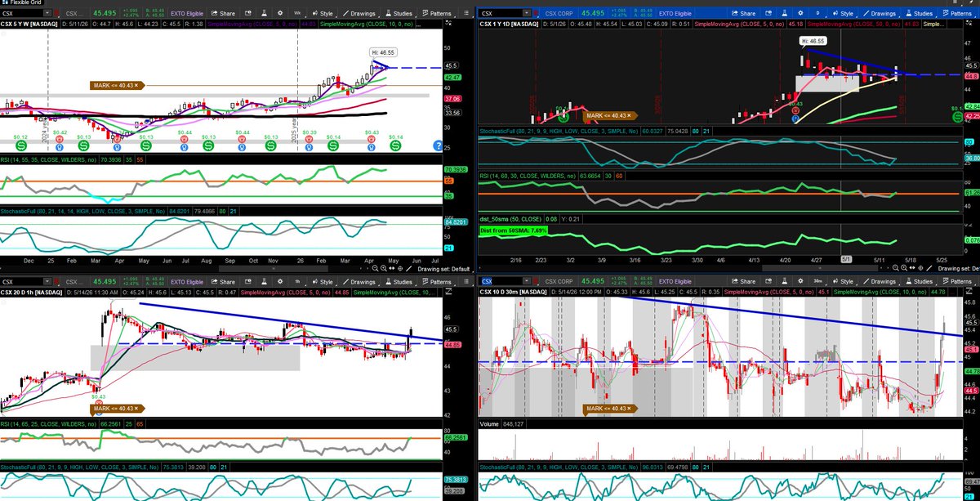Image resolution: width=980 pixels, height=501 pixels.
Task: Open chart settings gear in 1h chart
Action: point(280,282)
